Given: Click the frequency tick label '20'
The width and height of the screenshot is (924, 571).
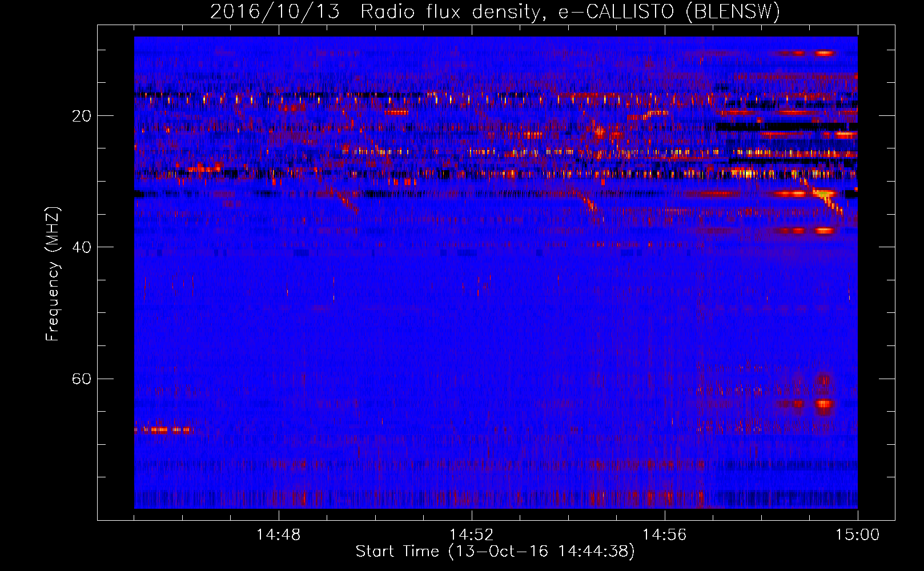Looking at the screenshot, I should 81,116.
